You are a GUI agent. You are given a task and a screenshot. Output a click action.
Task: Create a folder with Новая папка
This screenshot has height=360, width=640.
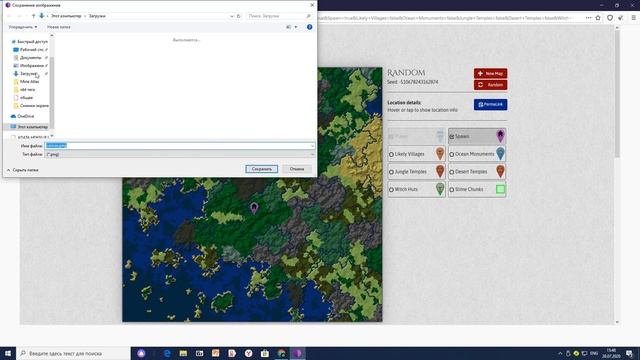tap(58, 27)
